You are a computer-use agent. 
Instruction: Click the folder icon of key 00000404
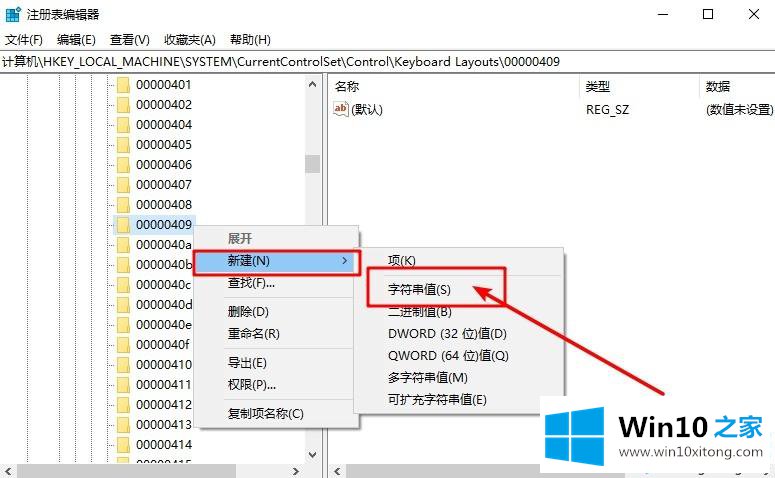pos(123,125)
